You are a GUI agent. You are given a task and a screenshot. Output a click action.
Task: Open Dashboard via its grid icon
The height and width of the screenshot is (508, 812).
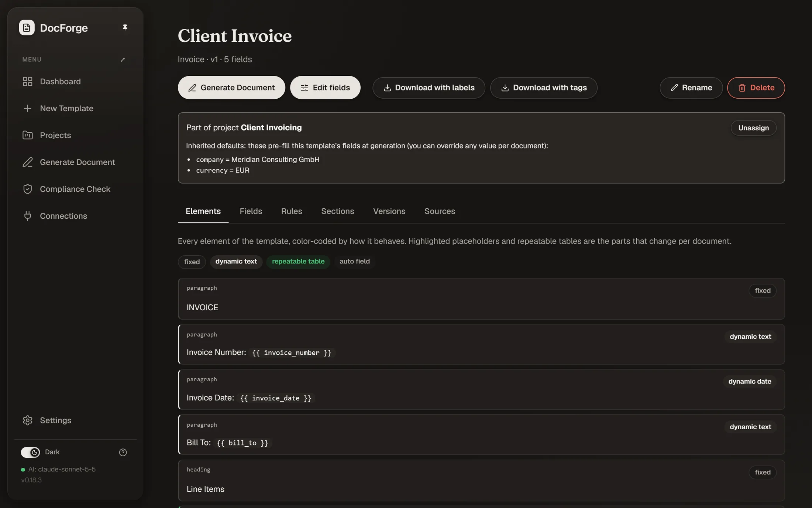coord(28,81)
